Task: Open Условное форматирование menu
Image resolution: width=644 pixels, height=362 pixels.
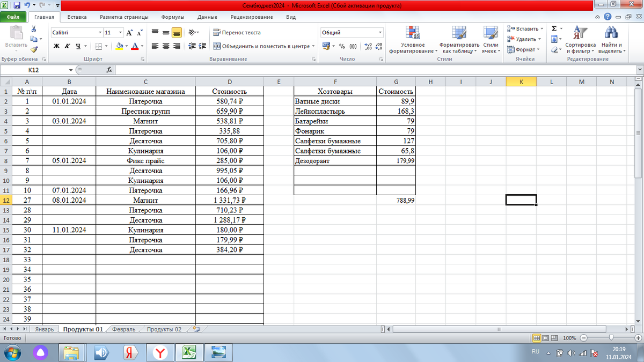Action: (x=413, y=39)
